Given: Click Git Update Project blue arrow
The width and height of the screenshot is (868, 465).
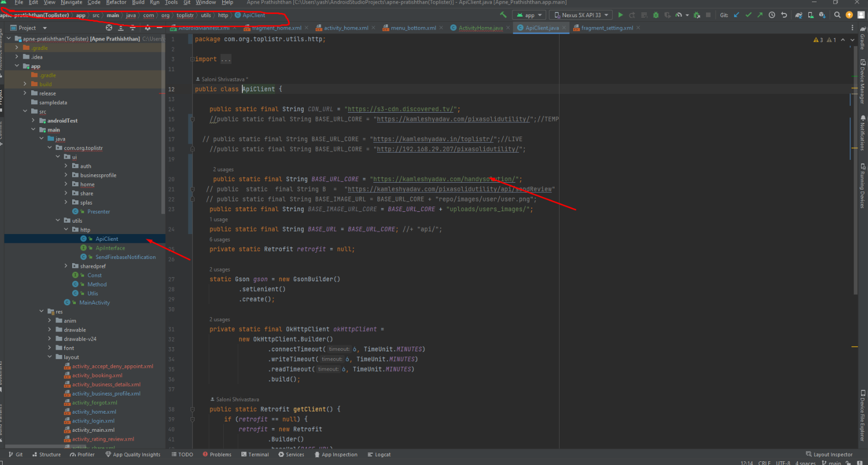Looking at the screenshot, I should coord(736,15).
